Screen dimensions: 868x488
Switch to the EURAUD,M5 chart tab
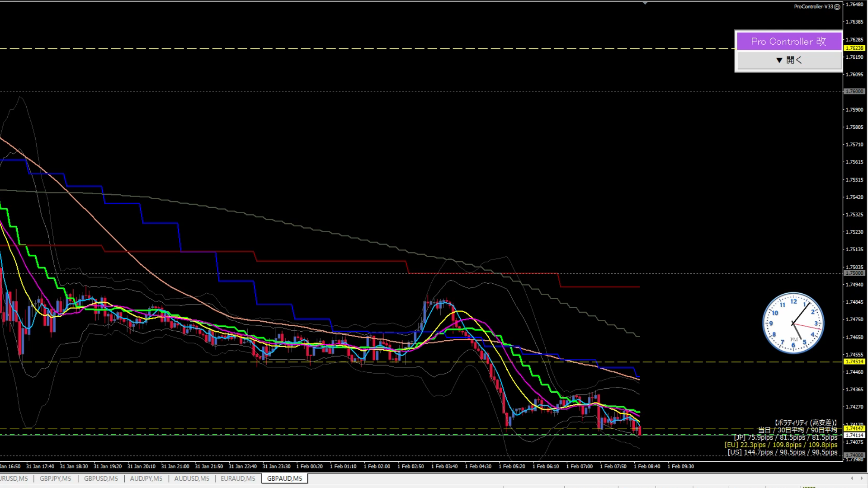(238, 479)
